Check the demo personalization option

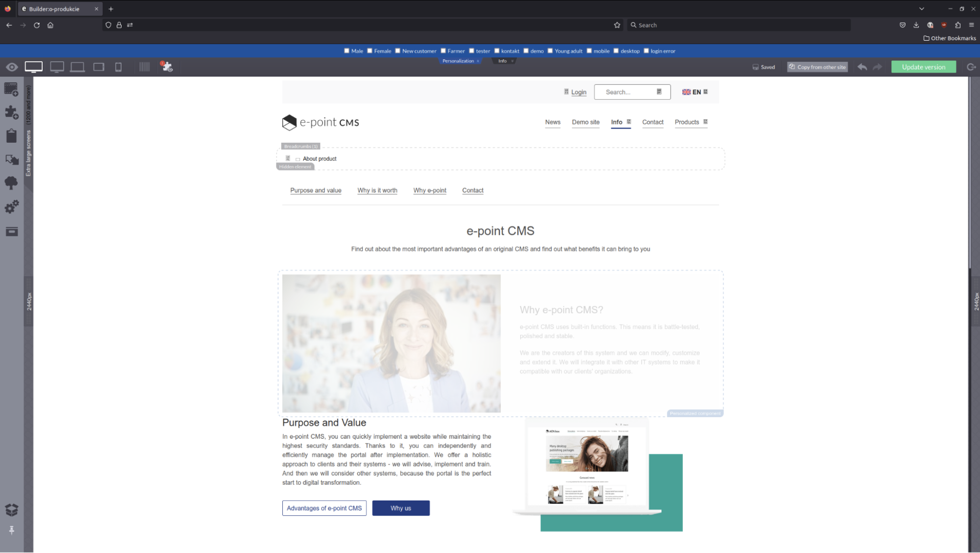(x=525, y=51)
